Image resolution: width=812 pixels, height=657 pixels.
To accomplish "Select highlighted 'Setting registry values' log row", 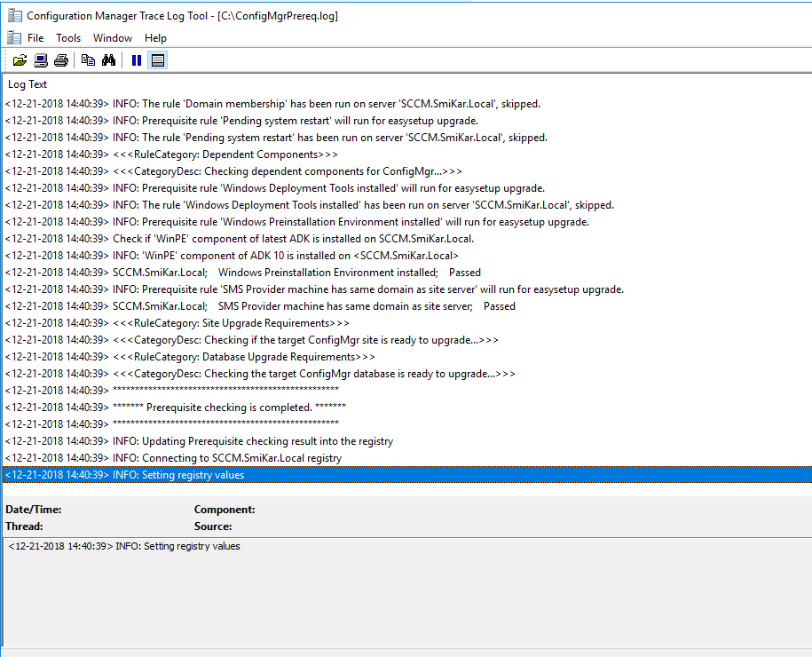I will (x=408, y=475).
